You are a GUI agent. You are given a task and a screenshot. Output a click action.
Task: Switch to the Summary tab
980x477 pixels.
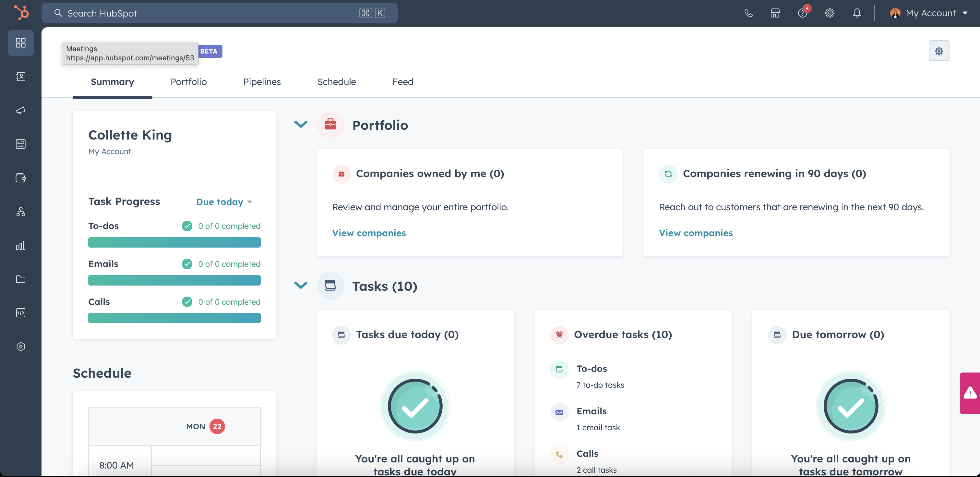(112, 82)
